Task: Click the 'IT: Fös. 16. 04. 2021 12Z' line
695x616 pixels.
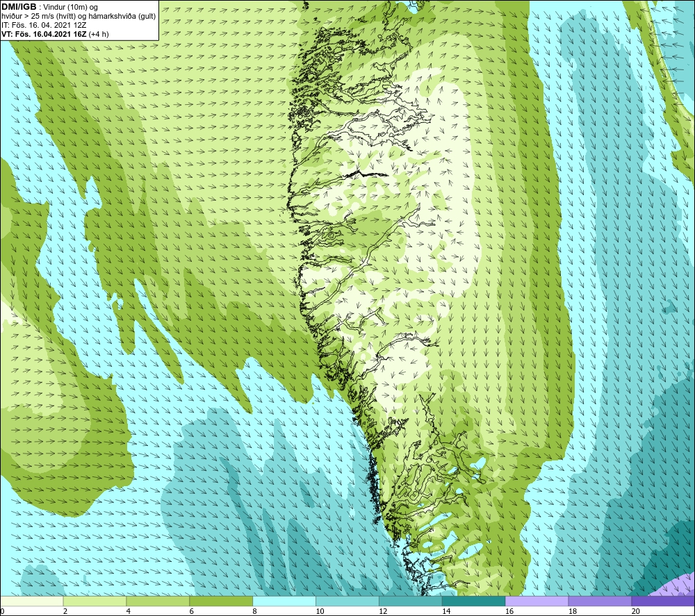Action: 44,25
